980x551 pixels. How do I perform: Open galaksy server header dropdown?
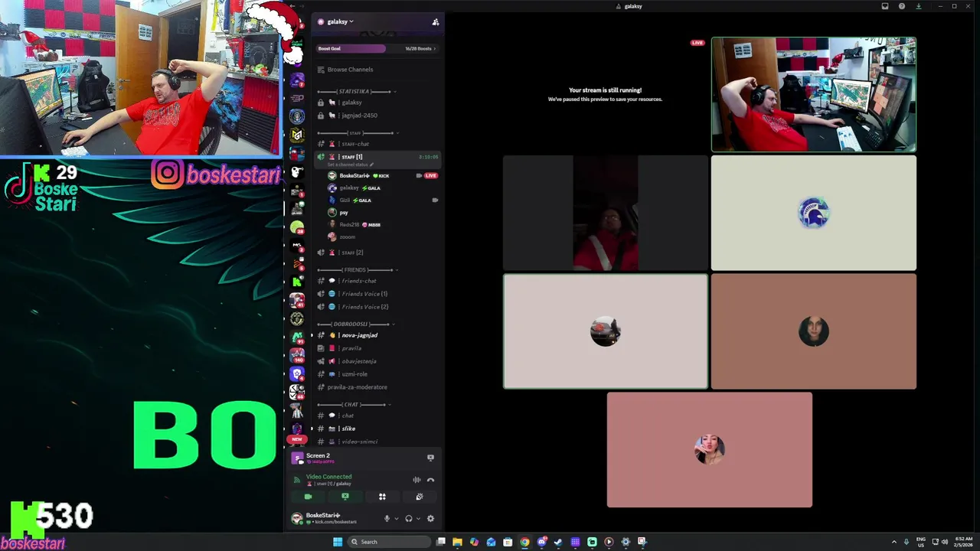click(337, 22)
